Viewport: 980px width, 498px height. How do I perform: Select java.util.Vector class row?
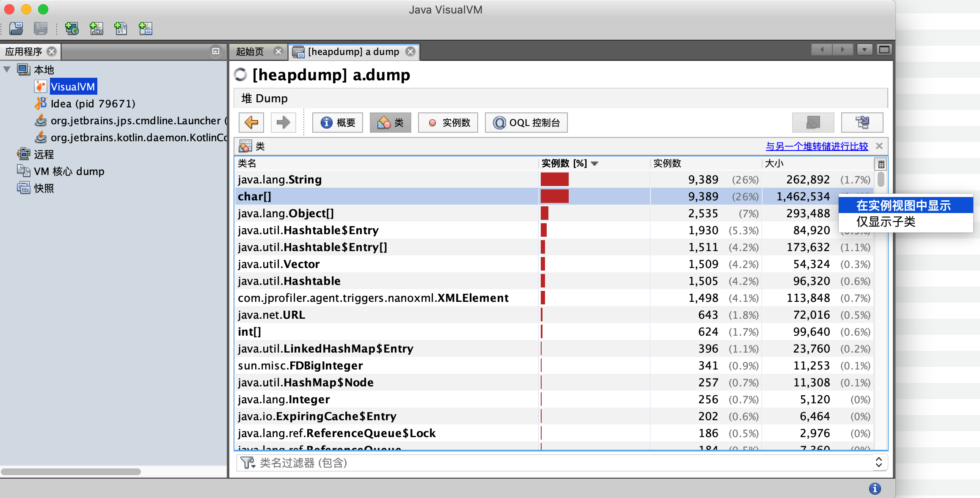pyautogui.click(x=554, y=264)
